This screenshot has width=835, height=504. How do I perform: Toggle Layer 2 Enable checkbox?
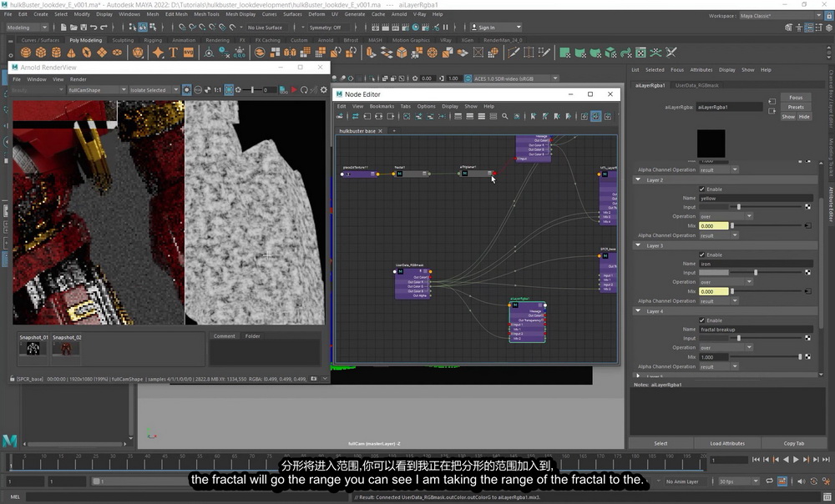click(702, 189)
